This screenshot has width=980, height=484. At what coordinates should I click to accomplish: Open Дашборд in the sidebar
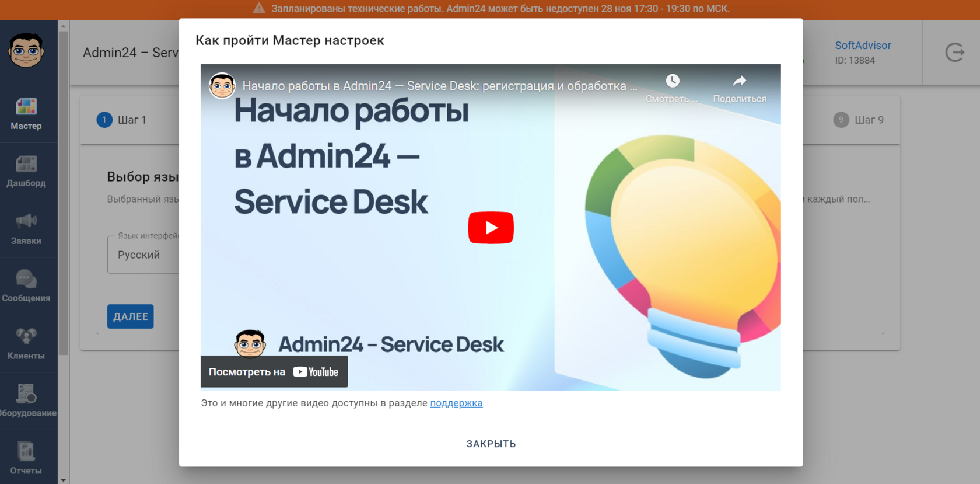[26, 172]
